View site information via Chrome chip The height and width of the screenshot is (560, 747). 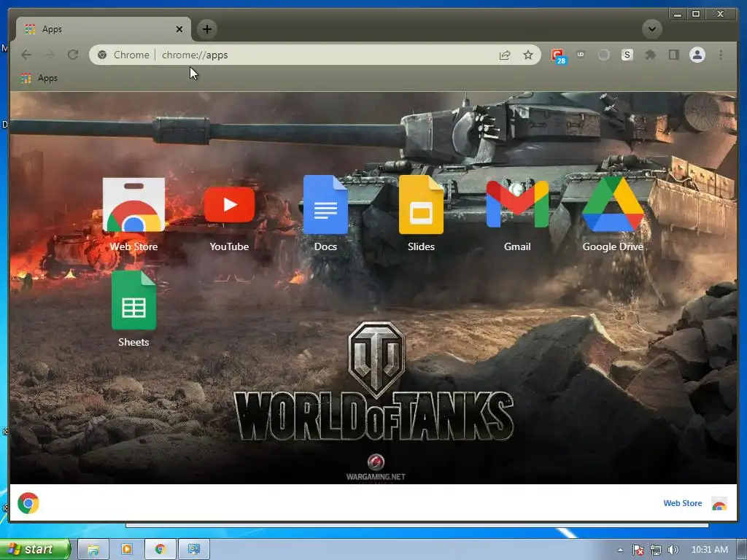click(124, 55)
